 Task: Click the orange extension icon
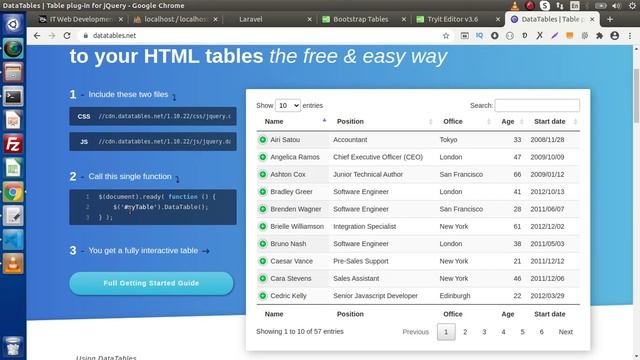pyautogui.click(x=569, y=36)
